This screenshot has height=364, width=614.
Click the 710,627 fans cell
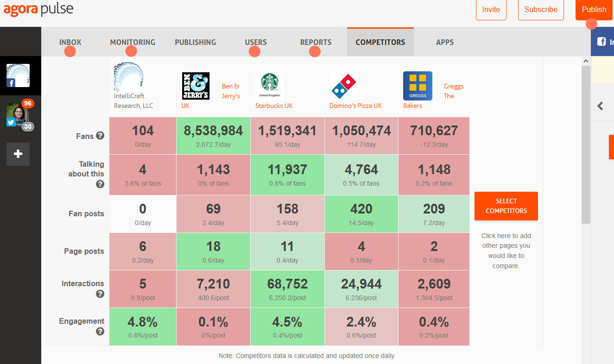pos(434,136)
